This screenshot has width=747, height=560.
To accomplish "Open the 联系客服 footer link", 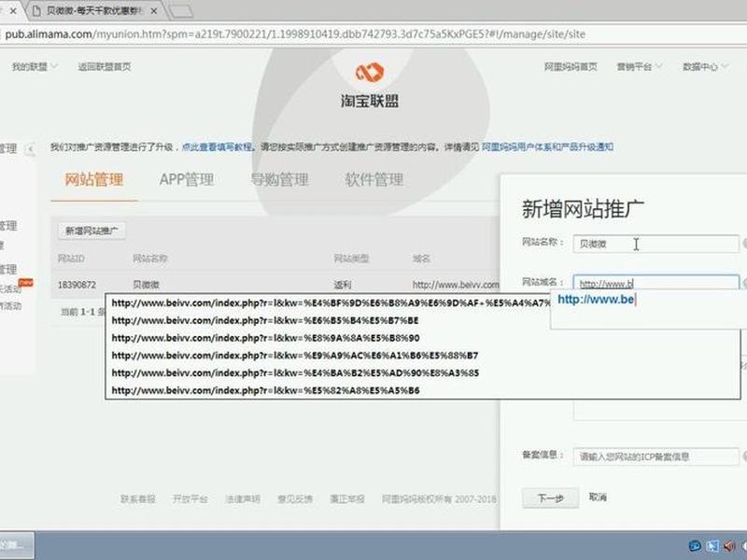I will pos(137,499).
